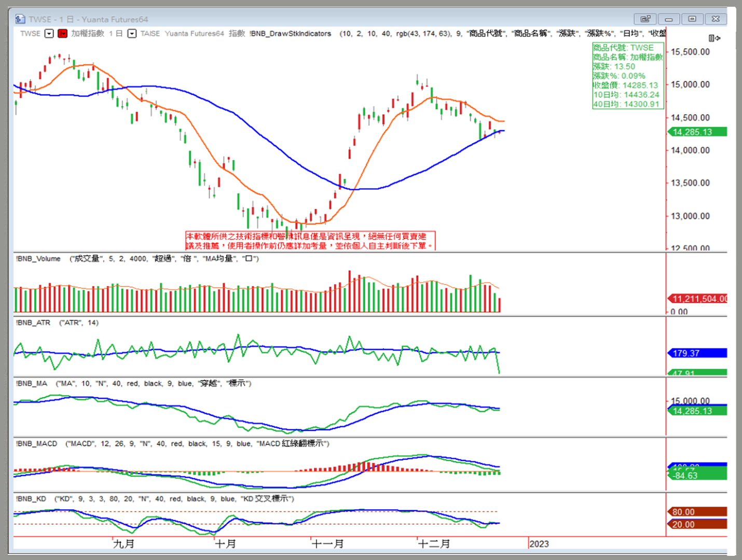The image size is (742, 560).
Task: Click the TWSE symbol label in the header
Action: tap(30, 34)
